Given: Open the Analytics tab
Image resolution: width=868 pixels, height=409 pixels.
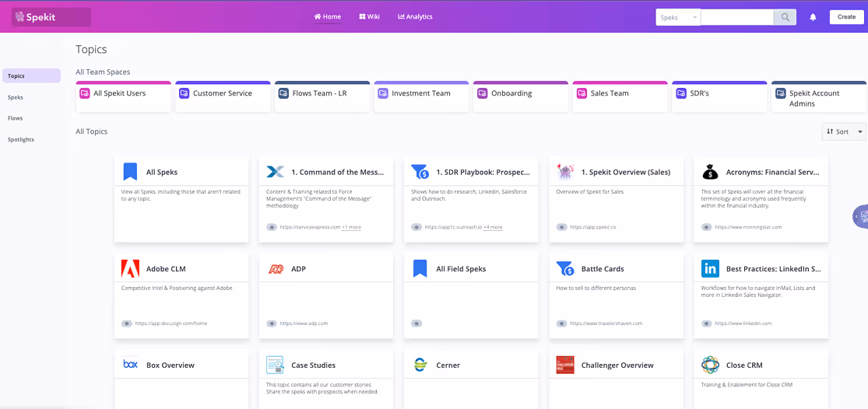Looking at the screenshot, I should (x=415, y=16).
